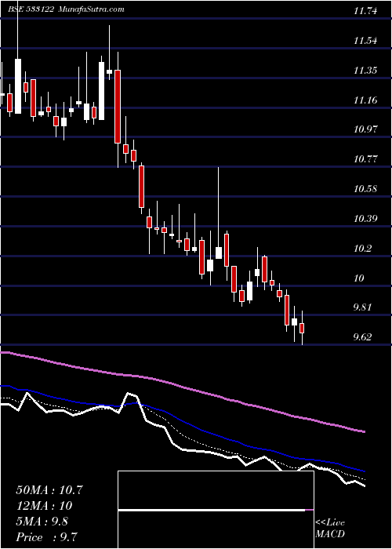This screenshot has width=392, height=549.
Task: Click the 5MA : 9.8 reading
Action: click(x=42, y=522)
